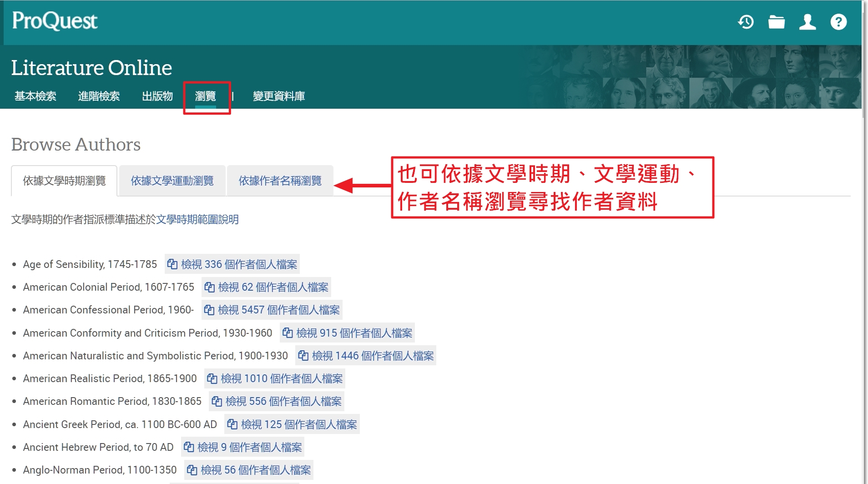Select the 瀏覽 browse menu item
Image resolution: width=868 pixels, height=484 pixels.
point(206,96)
